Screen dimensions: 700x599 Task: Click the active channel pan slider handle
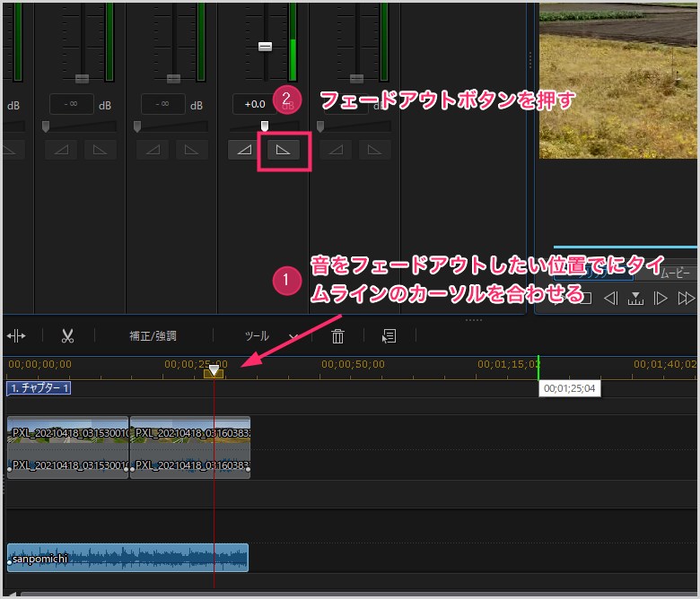(x=264, y=126)
